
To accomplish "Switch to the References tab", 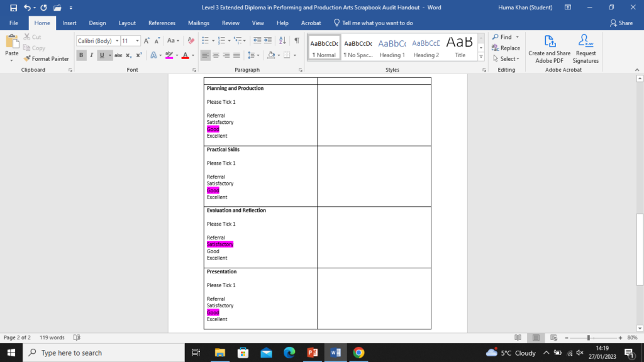I will (162, 23).
